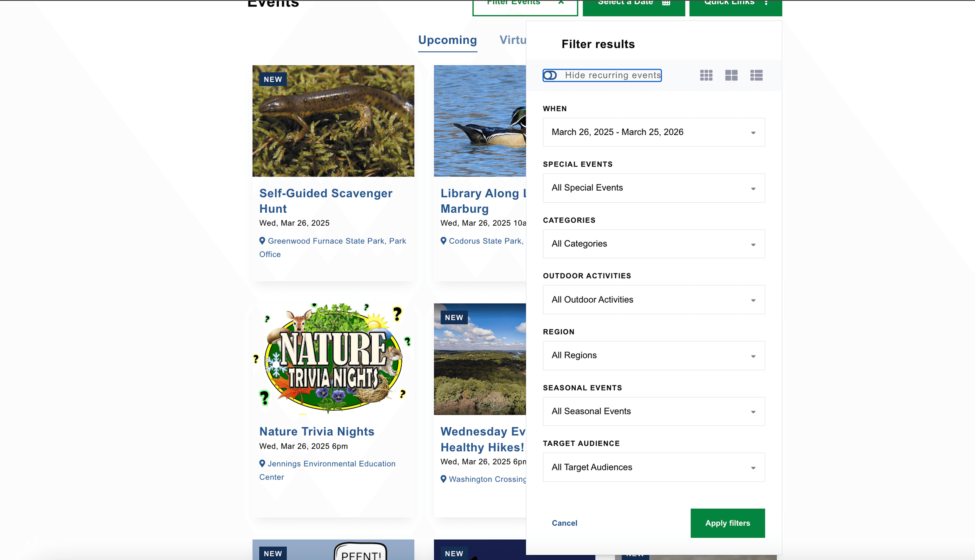
Task: Expand the All Outdoor Activities dropdown
Action: [653, 300]
